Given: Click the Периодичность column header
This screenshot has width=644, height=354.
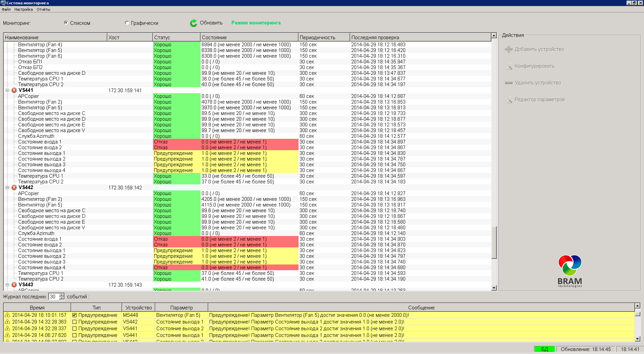Looking at the screenshot, I should point(324,37).
